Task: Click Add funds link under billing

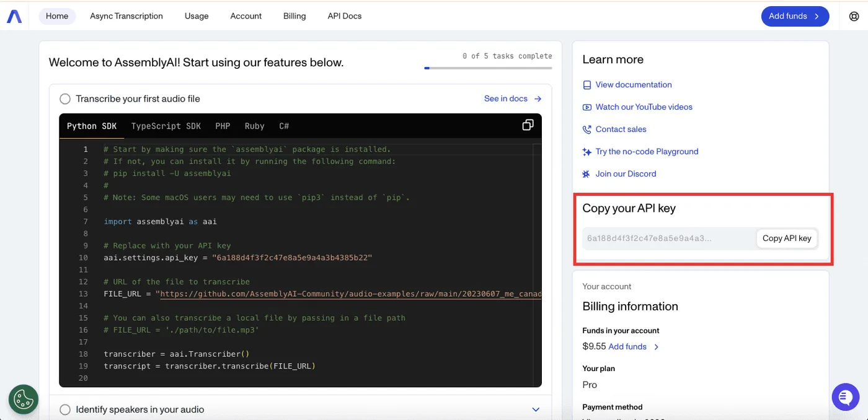Action: point(627,347)
